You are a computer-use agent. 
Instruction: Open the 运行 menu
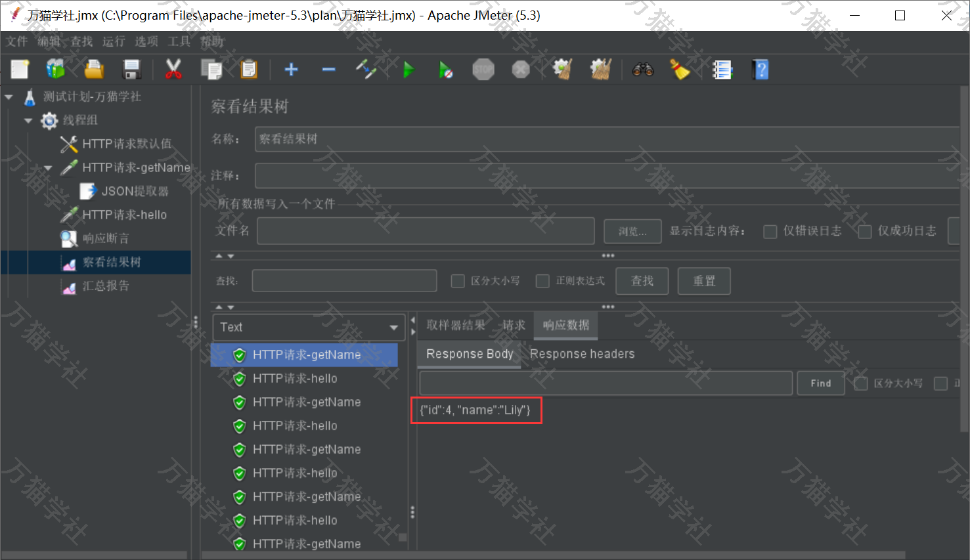click(x=114, y=41)
